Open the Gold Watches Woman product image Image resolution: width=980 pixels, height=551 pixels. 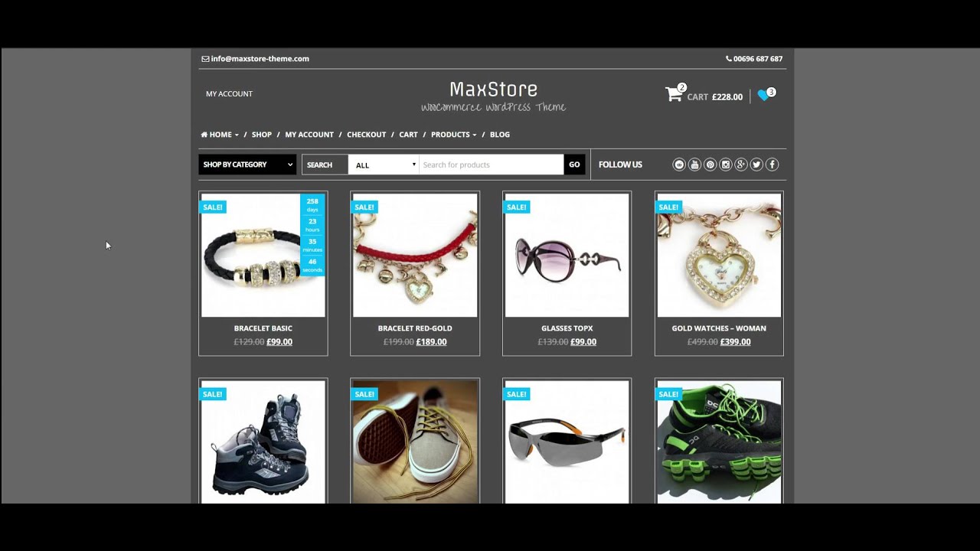tap(719, 255)
